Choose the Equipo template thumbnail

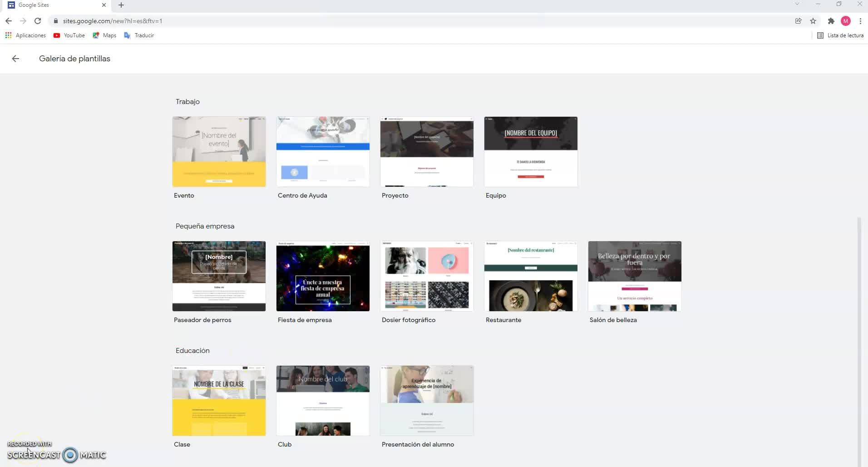pos(531,152)
